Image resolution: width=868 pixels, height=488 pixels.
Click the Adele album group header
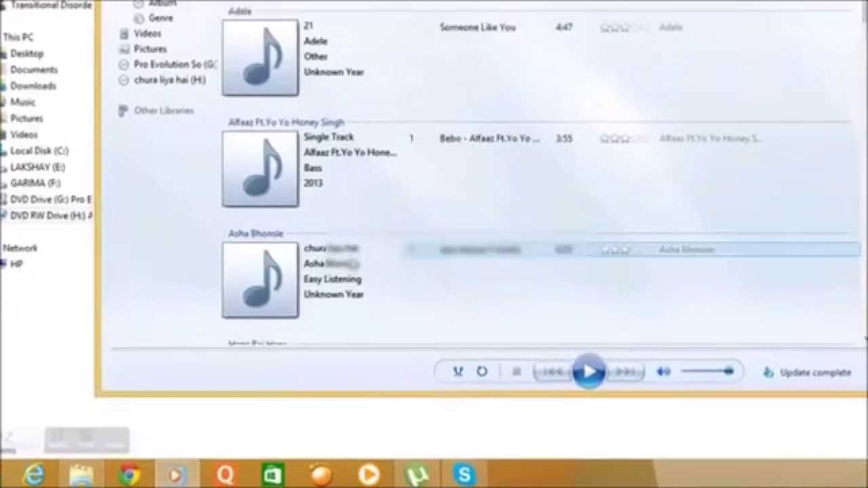coord(240,12)
